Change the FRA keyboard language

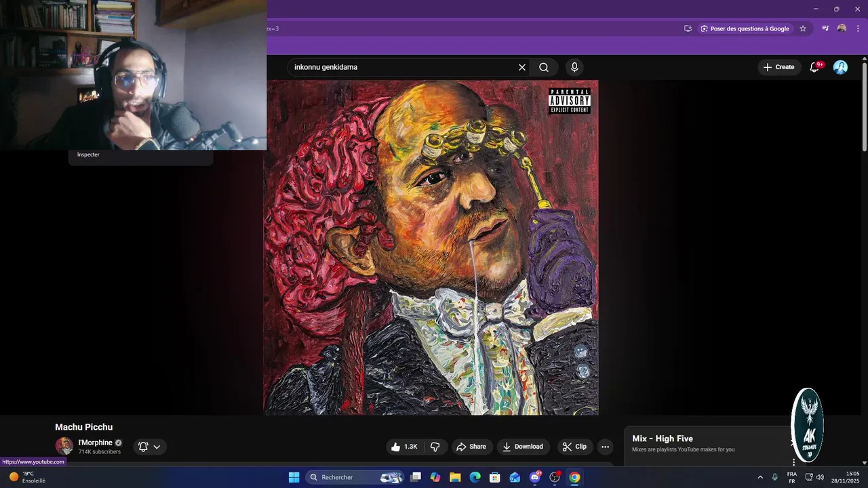point(792,477)
